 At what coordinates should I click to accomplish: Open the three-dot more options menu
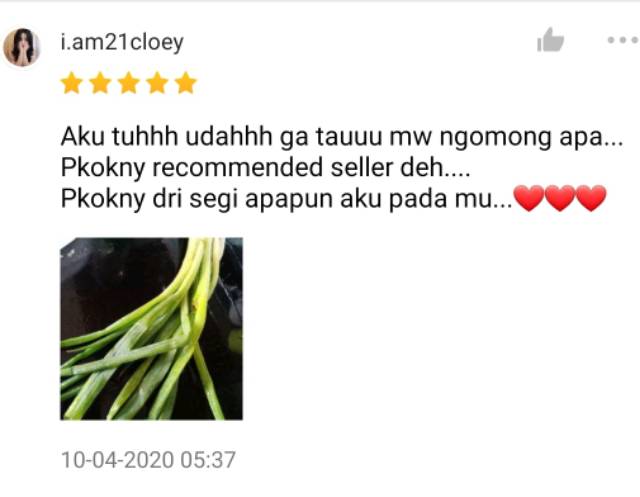[623, 40]
